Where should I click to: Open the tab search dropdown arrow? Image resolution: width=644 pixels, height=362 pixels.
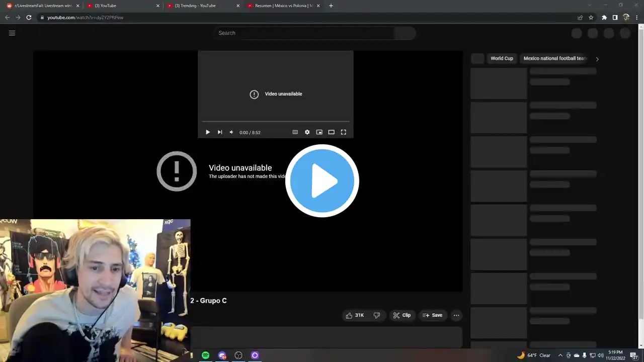590,6
